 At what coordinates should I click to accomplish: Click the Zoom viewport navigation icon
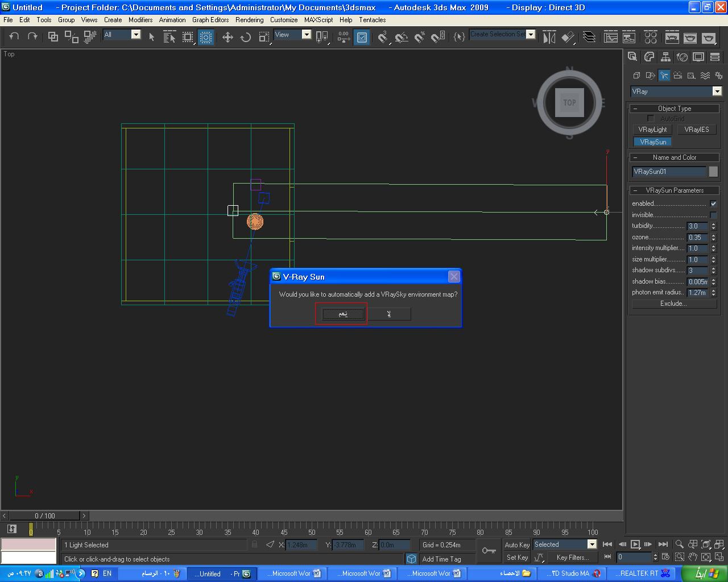tap(679, 544)
